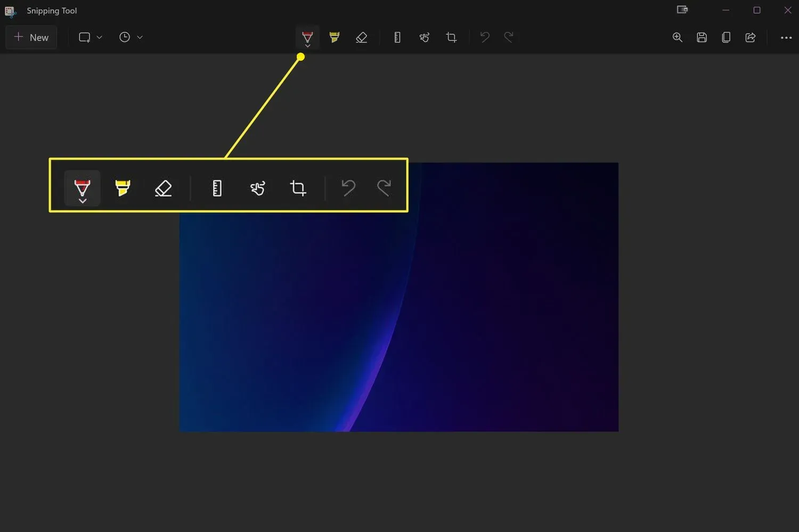Open the snipping mode dropdown
Screen dimensions: 799x532
(x=99, y=37)
